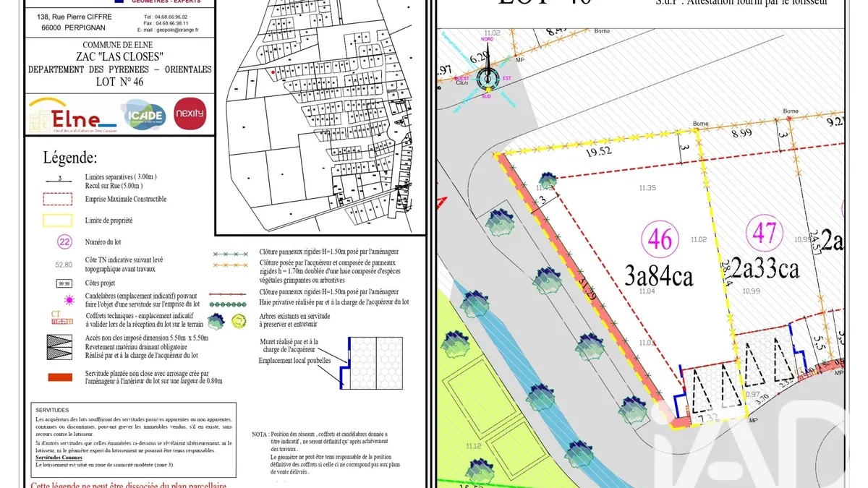Click the "11.35" elevation value
868x488 pixels.
pyautogui.click(x=647, y=188)
